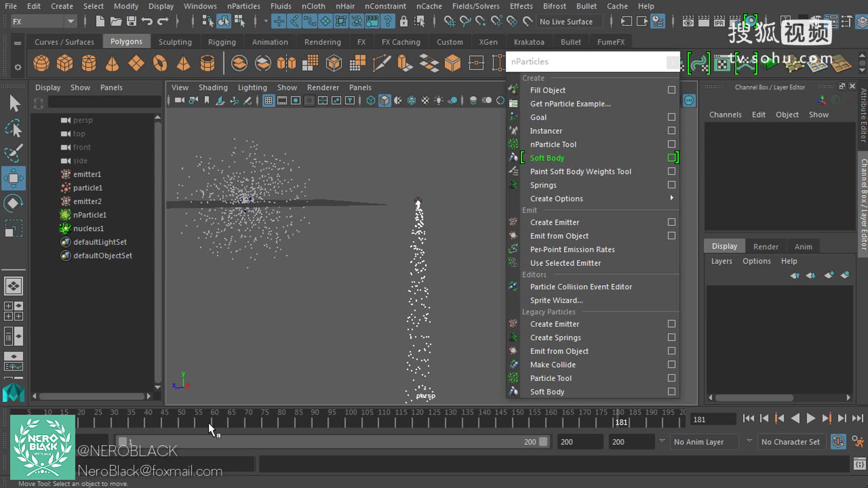Select the nParticles menu bar item
This screenshot has width=868, height=488.
point(244,6)
